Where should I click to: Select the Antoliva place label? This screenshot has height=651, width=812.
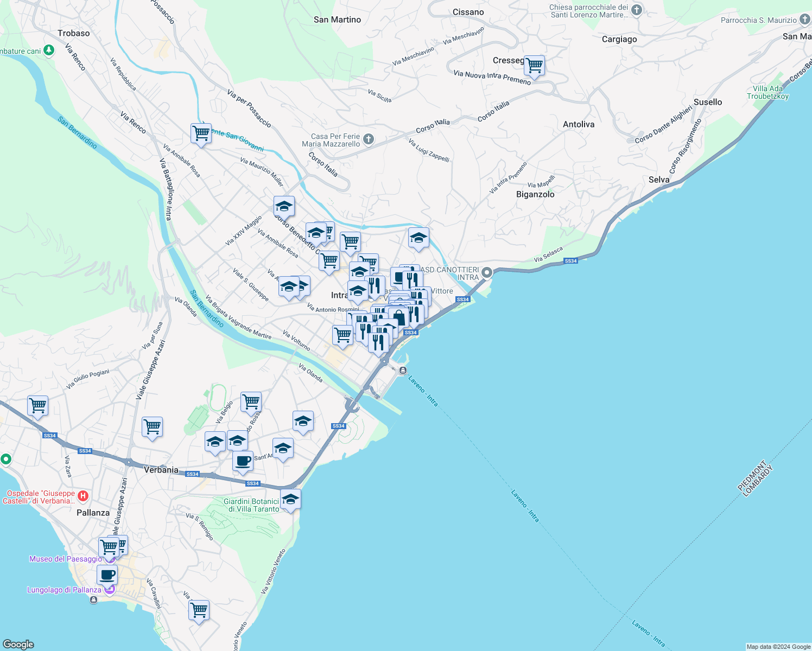[579, 124]
